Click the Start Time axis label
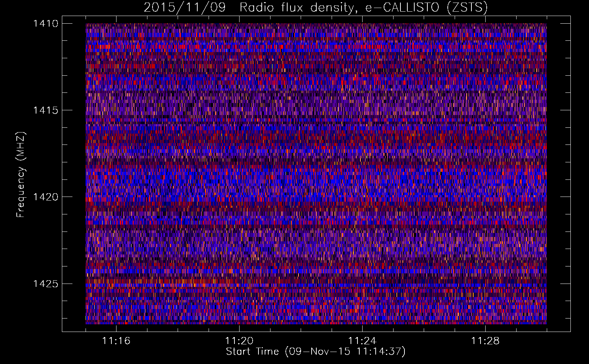Viewport: 589px width, 364px height. tap(316, 352)
